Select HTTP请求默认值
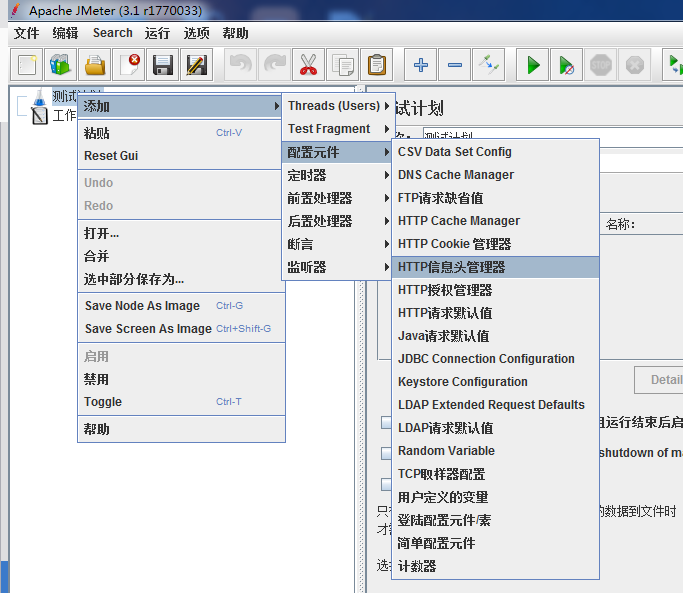683x593 pixels. click(495, 313)
